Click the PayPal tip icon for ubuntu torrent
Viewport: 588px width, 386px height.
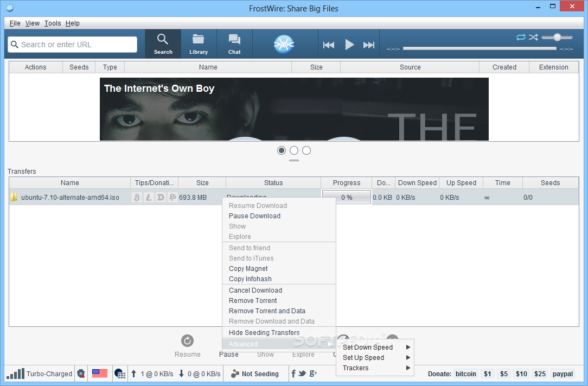coord(172,197)
